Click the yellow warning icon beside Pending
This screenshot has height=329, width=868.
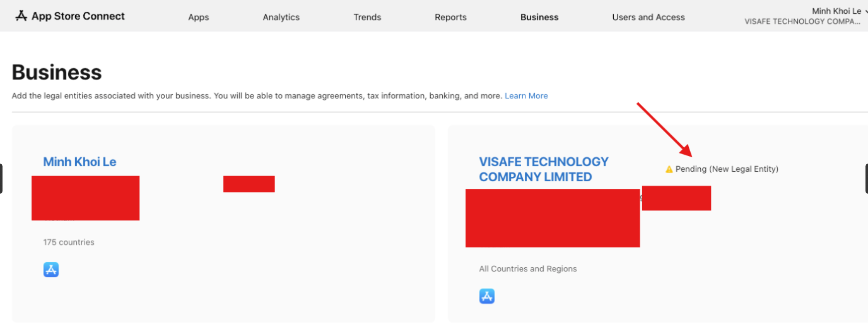[669, 169]
